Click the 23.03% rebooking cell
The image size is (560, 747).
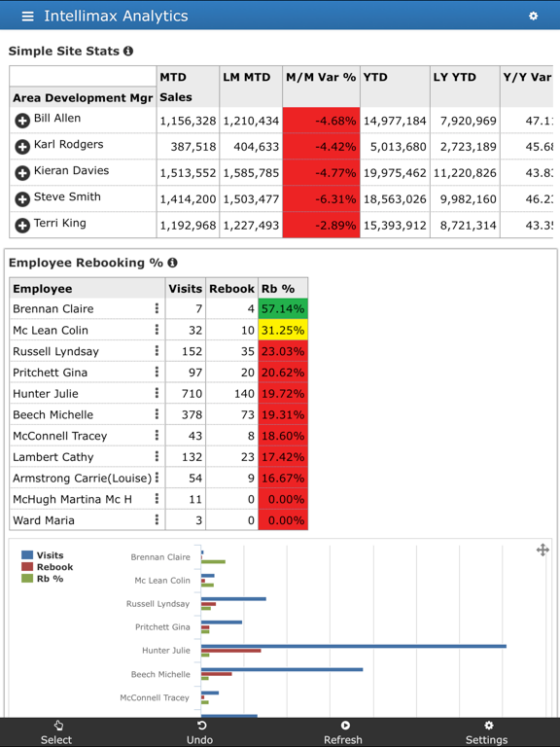(283, 351)
